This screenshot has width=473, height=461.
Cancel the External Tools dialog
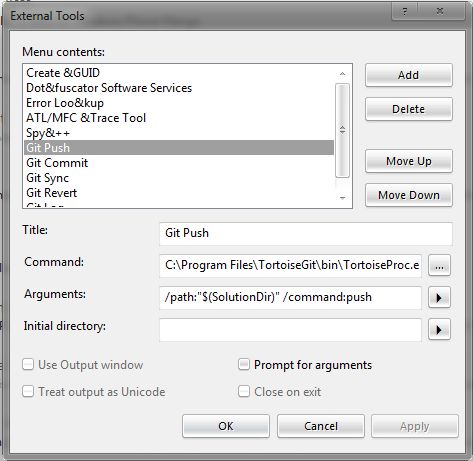point(321,426)
